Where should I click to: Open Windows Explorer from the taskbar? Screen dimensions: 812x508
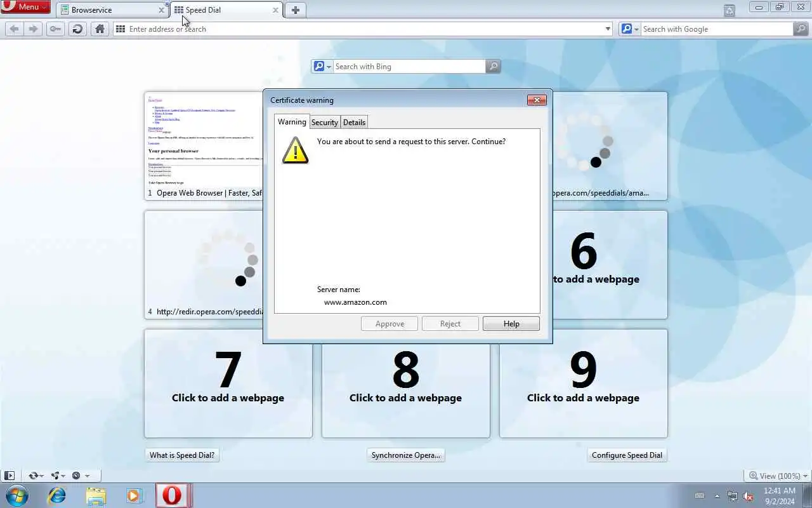96,495
